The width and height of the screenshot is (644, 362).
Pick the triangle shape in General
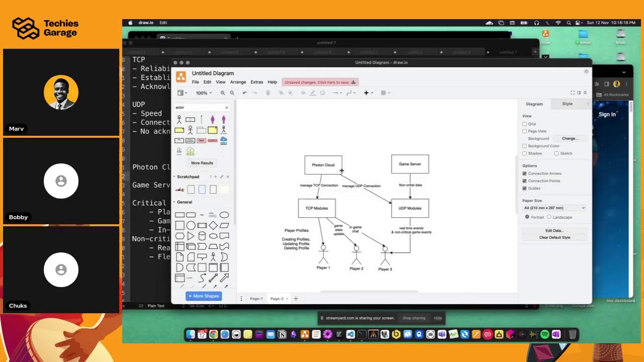tap(191, 236)
